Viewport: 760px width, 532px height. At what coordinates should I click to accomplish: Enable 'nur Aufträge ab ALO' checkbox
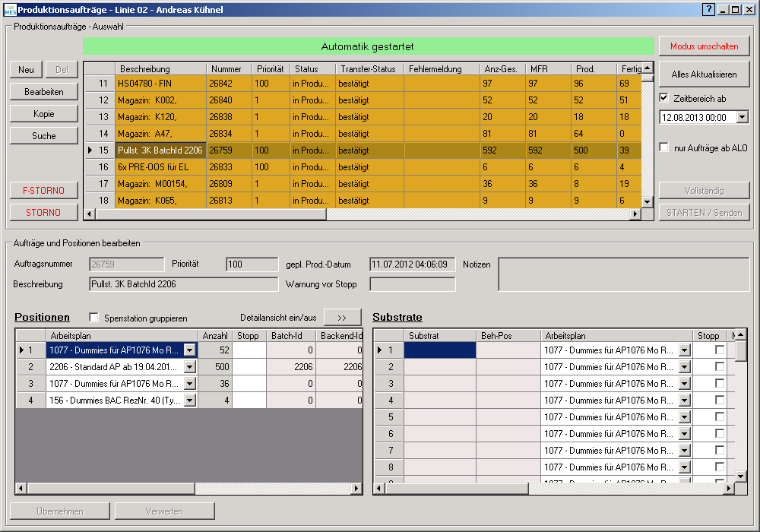click(x=664, y=147)
